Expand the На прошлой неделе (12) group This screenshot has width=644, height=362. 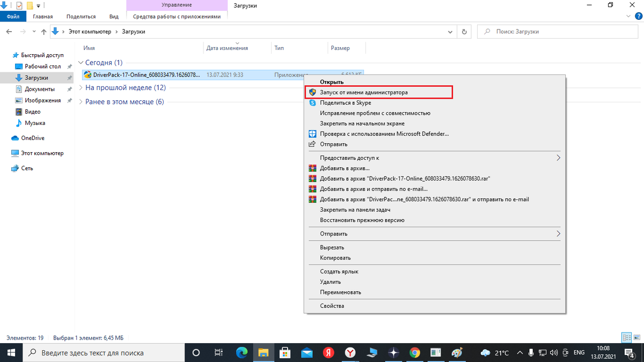point(81,87)
